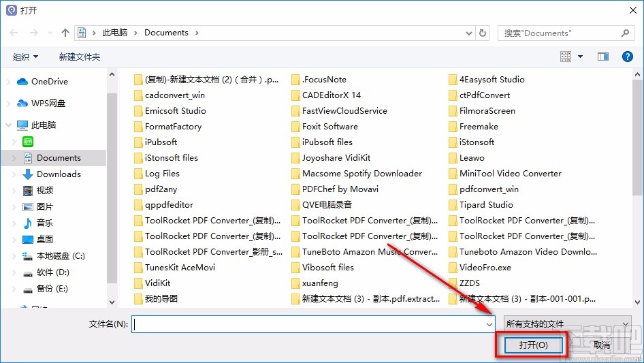Screen dimensions: 644x363
Task: Open view options dropdown arrow
Action: (580, 57)
